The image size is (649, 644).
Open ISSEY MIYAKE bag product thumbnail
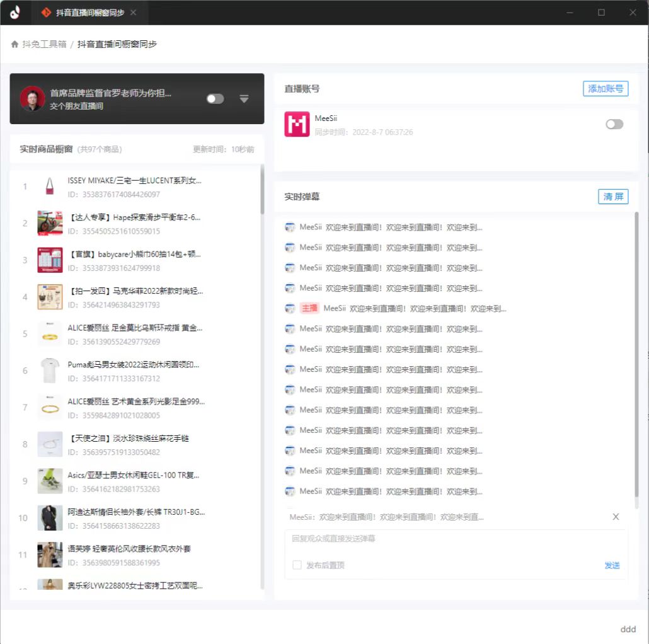(x=50, y=187)
